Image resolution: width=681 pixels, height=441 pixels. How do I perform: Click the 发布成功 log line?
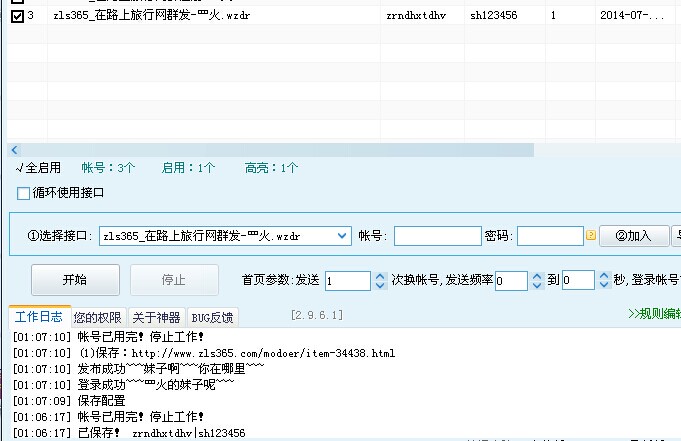coord(139,369)
